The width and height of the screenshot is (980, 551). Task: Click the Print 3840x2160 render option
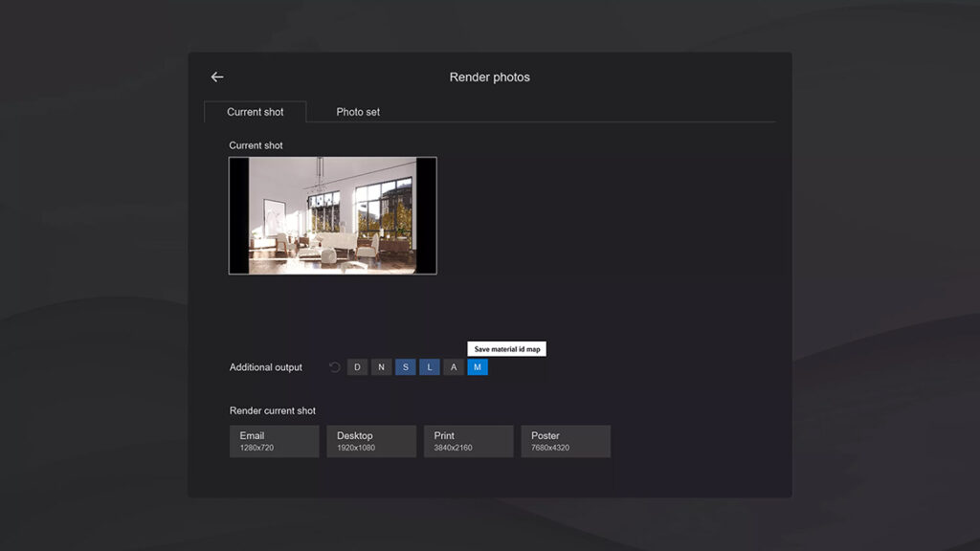click(x=468, y=440)
